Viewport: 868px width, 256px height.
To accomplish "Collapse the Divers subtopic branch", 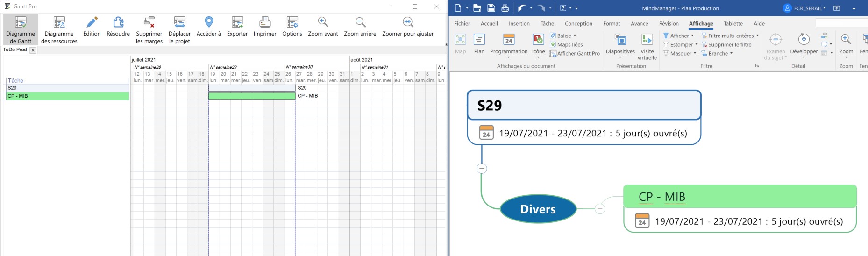I will 600,209.
